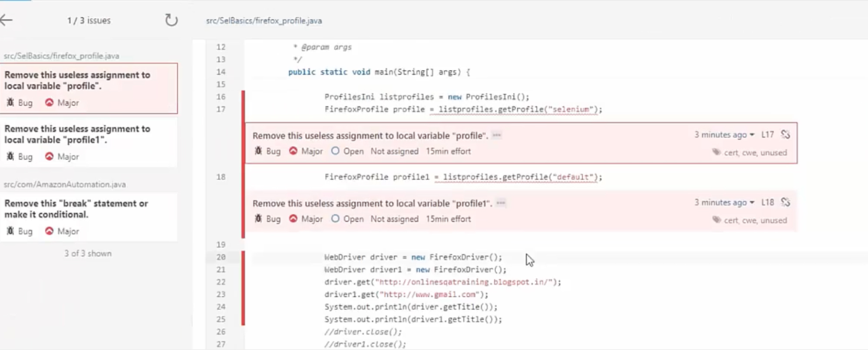
Task: Click the "cert, cwe, unused" tags on L18 issue
Action: coord(755,220)
